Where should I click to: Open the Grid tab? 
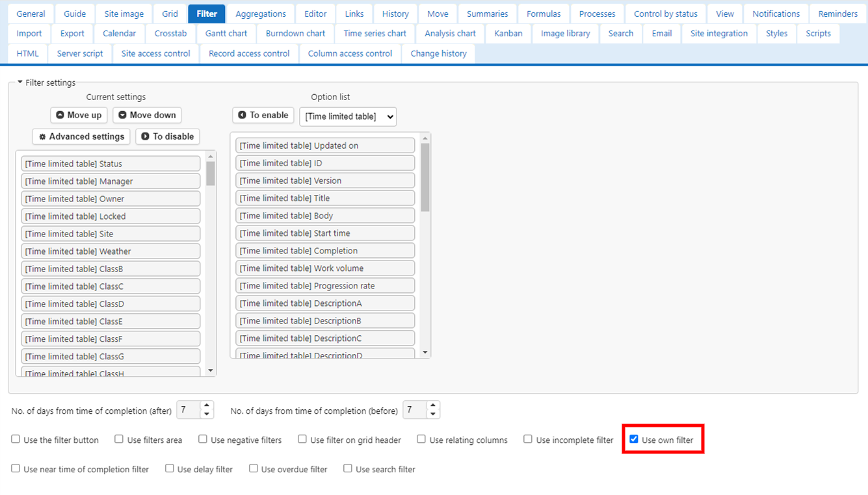pos(170,14)
